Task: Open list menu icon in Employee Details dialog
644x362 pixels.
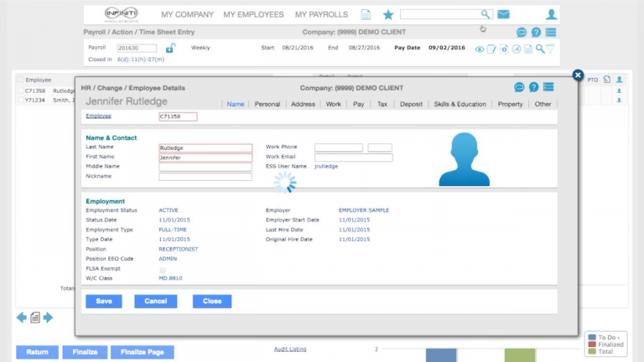Action: click(548, 87)
